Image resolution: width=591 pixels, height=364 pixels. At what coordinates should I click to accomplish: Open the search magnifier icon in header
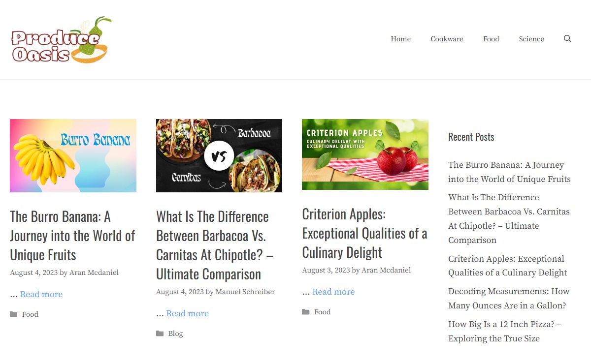(567, 39)
